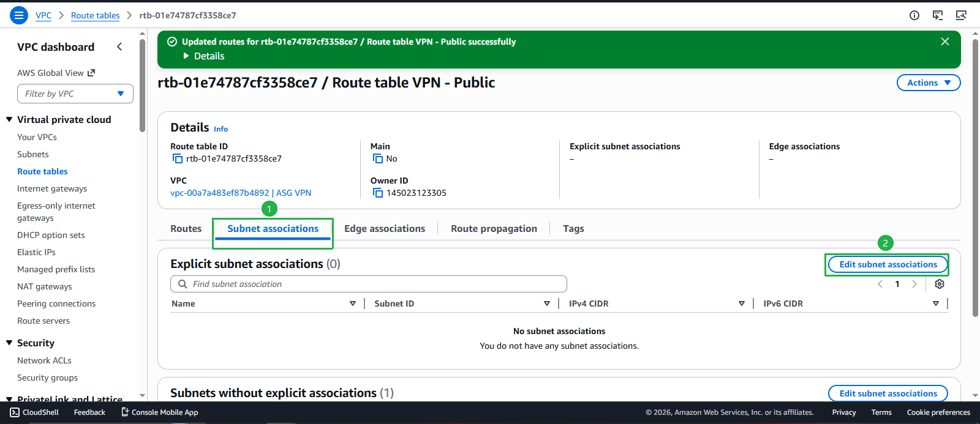Open the Route propagation tab

point(494,229)
